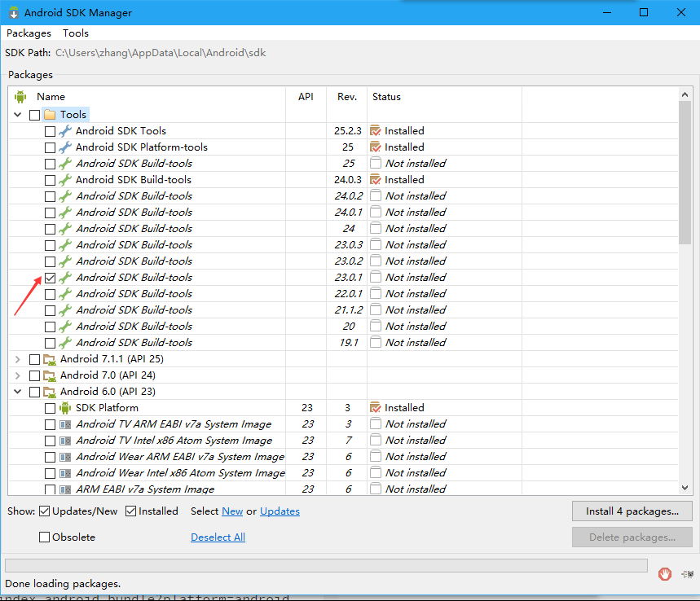Click wrench icon of Android SDK Tools
This screenshot has height=601, width=700.
[x=65, y=131]
